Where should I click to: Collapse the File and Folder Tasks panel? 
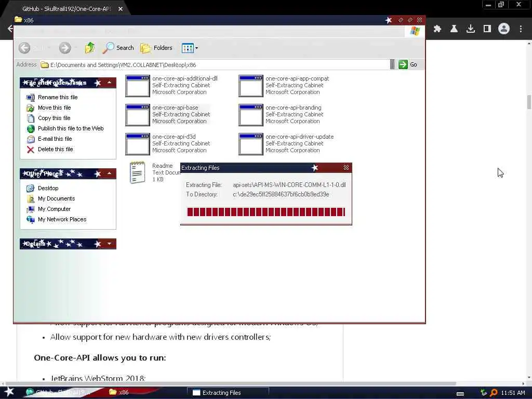109,83
